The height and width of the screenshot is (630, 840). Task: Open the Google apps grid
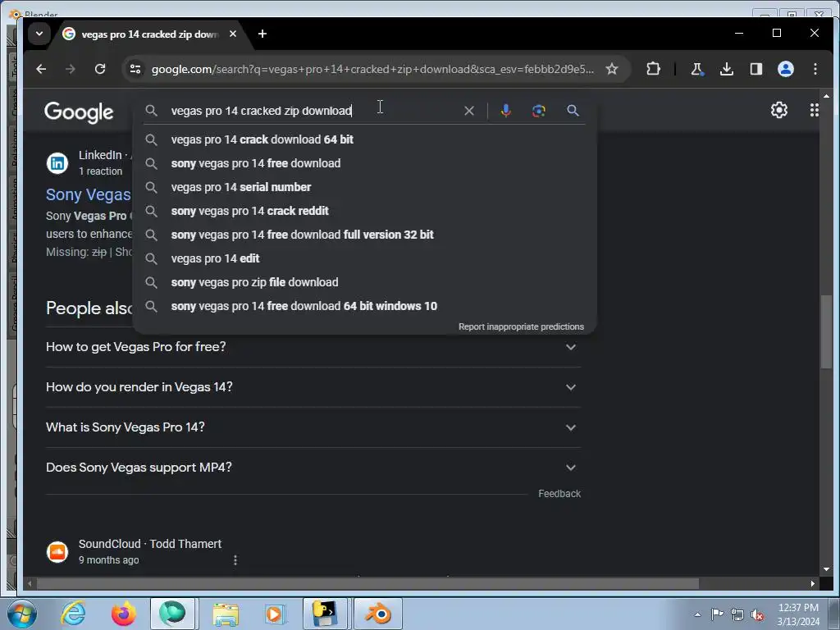point(815,110)
